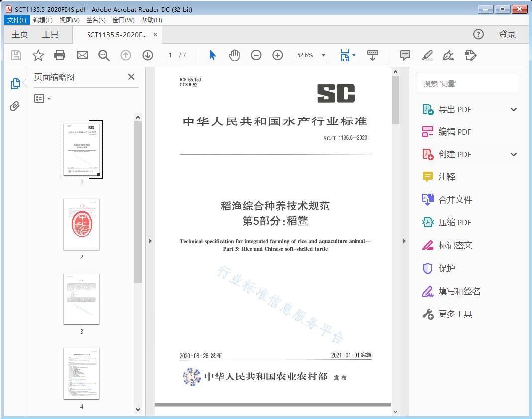Expand the 导出 PDF options chevron

click(x=513, y=109)
